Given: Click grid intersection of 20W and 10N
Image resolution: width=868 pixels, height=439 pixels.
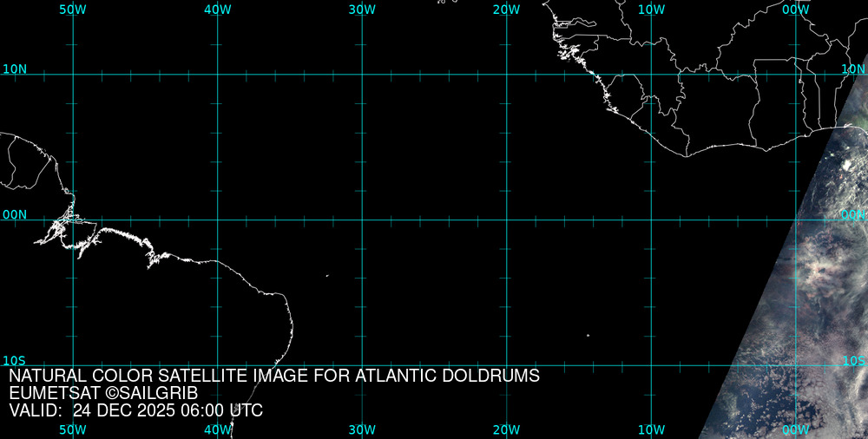Looking at the screenshot, I should (506, 75).
